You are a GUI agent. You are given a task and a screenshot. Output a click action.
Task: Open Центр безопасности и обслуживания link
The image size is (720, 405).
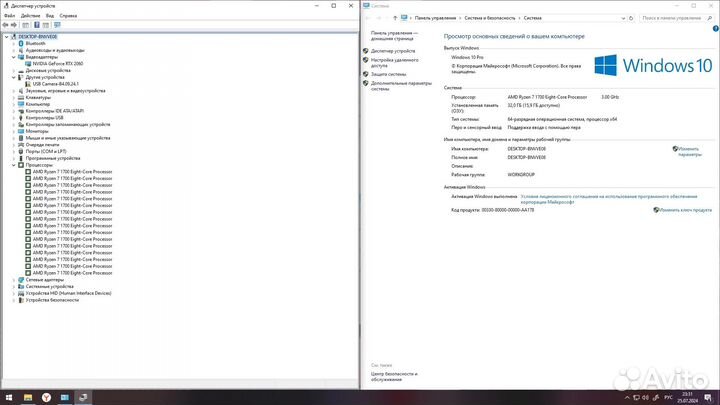pyautogui.click(x=394, y=377)
